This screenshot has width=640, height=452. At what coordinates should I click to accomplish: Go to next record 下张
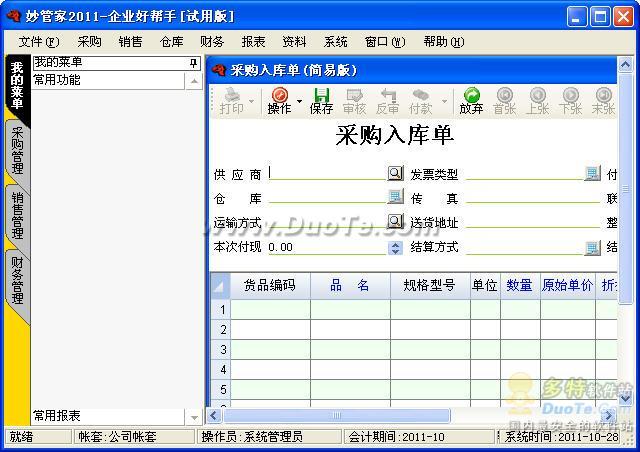click(x=571, y=100)
